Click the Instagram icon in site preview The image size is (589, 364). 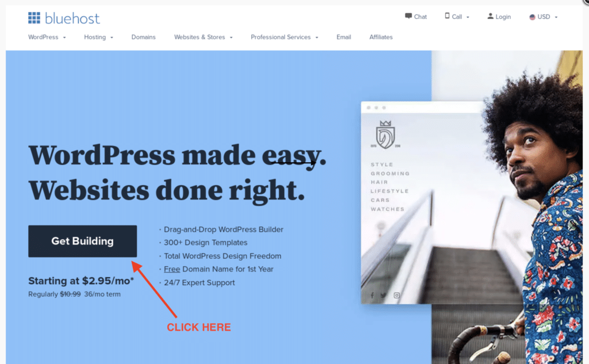tap(397, 295)
